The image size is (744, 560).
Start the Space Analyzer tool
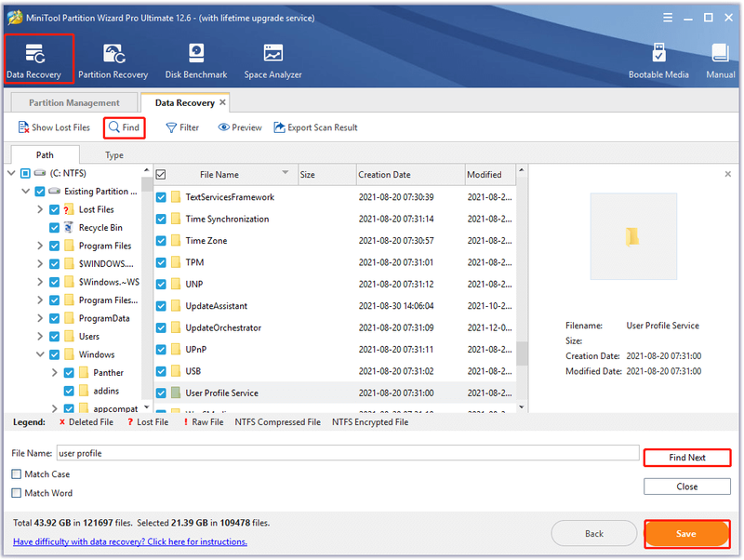point(272,60)
